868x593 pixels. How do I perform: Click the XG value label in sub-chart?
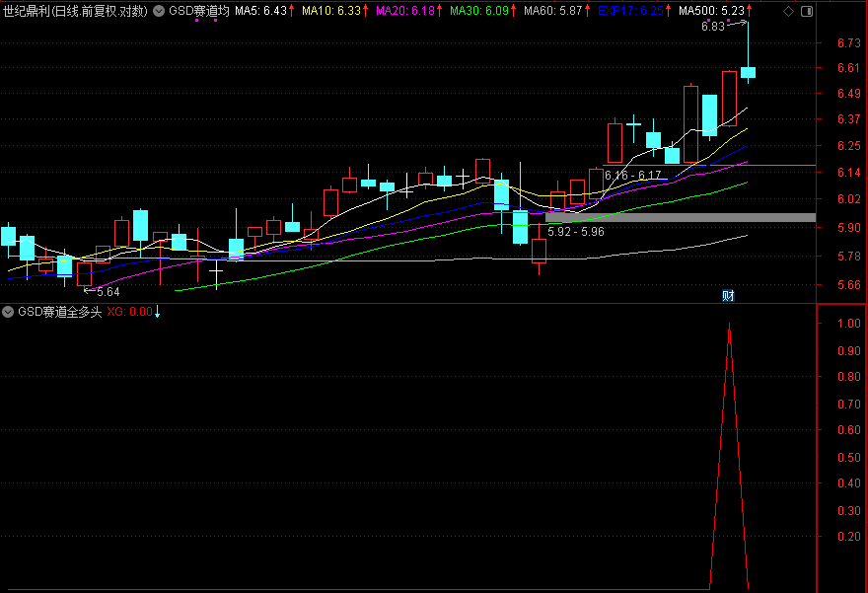point(129,311)
